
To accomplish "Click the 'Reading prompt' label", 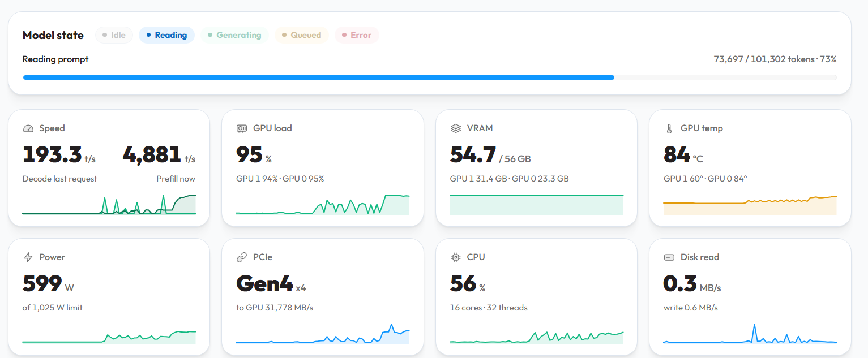I will coord(55,59).
